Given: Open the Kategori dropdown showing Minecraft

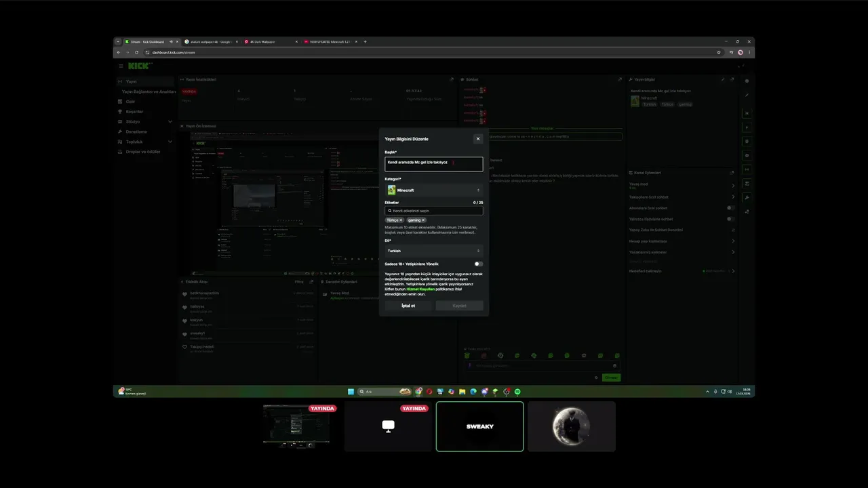Looking at the screenshot, I should click(434, 190).
